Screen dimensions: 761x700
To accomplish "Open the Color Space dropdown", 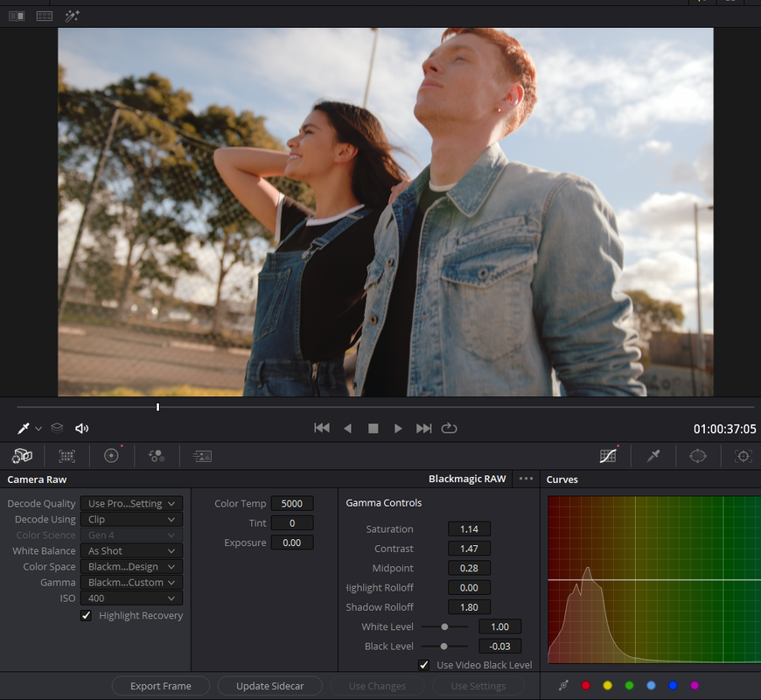I will (x=131, y=566).
